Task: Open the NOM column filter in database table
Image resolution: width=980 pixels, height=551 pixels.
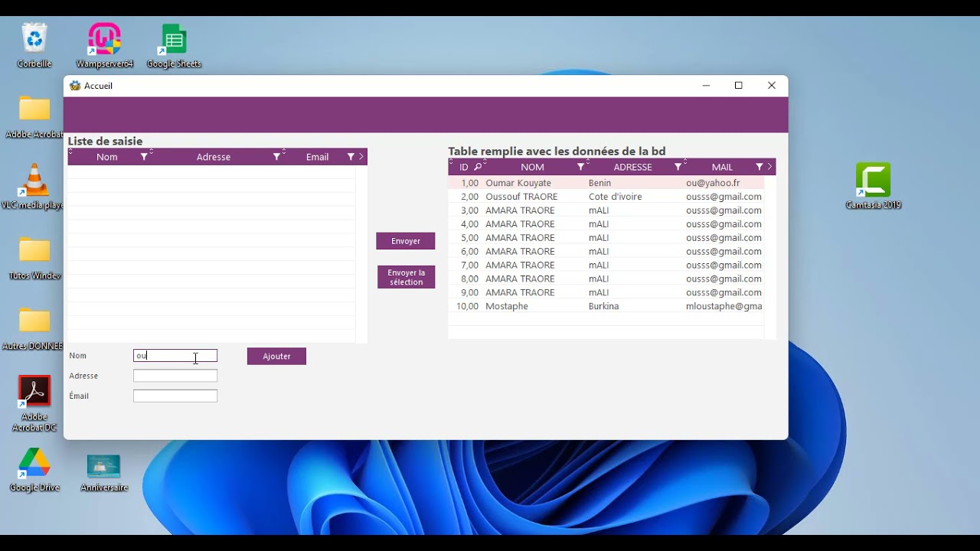Action: tap(580, 167)
